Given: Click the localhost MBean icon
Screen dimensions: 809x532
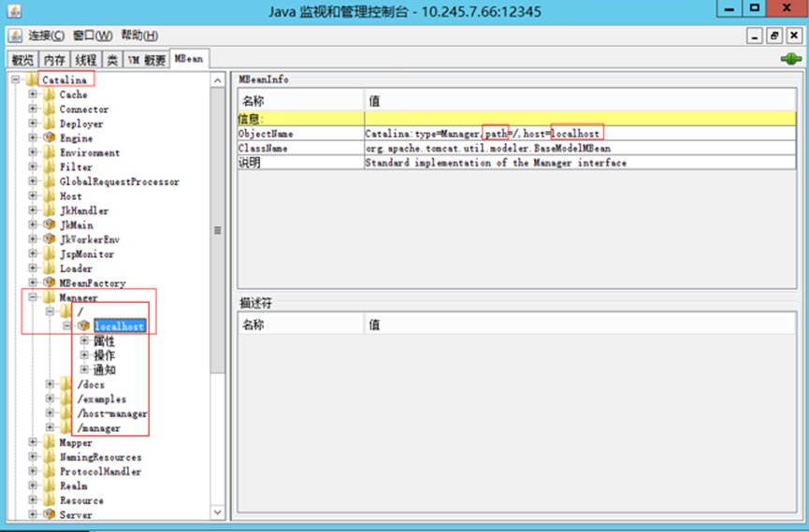Looking at the screenshot, I should [x=83, y=325].
